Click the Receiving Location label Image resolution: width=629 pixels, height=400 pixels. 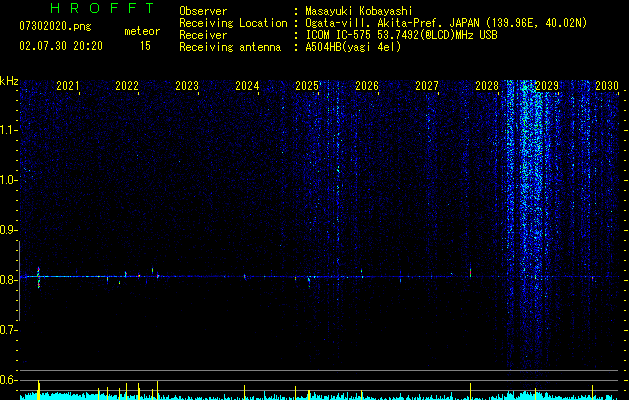(x=233, y=23)
